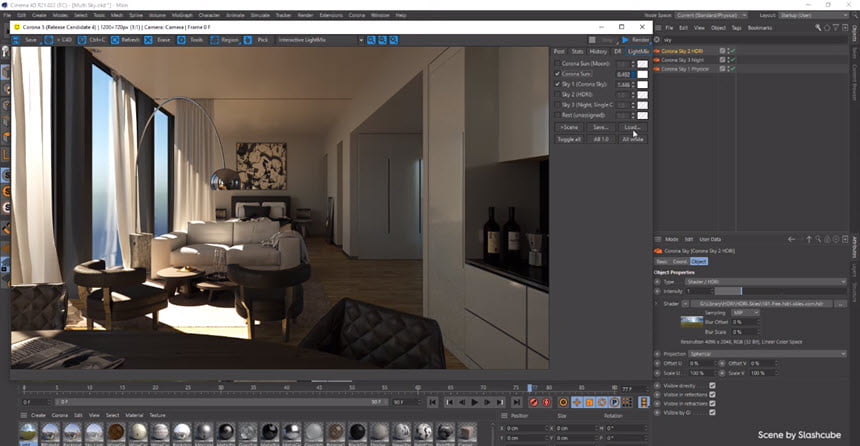Click the first zoom magnifier icon in VFB

pos(371,40)
